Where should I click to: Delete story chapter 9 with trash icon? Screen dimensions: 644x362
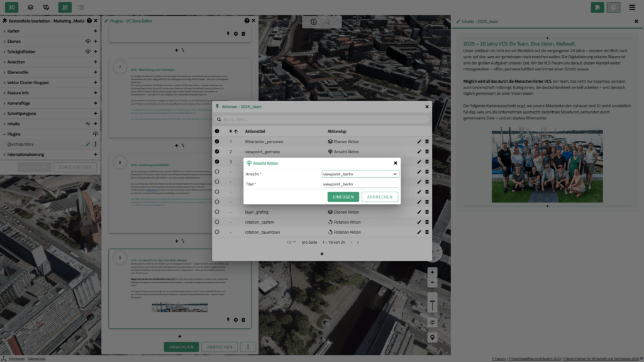tap(243, 320)
